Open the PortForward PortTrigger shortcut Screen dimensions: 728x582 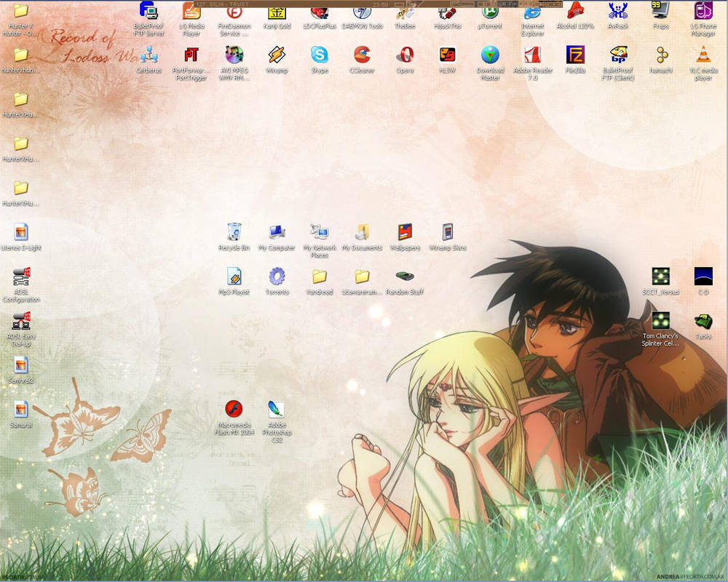tap(191, 55)
